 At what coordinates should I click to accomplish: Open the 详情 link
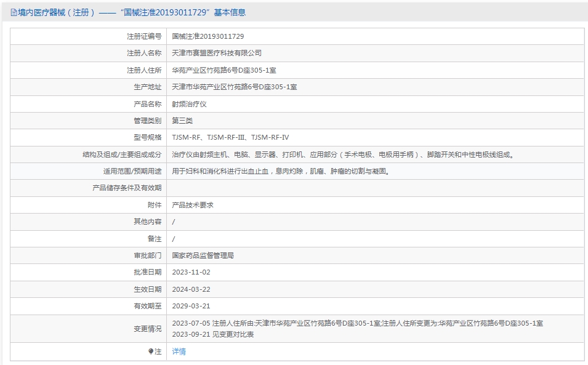tap(179, 351)
